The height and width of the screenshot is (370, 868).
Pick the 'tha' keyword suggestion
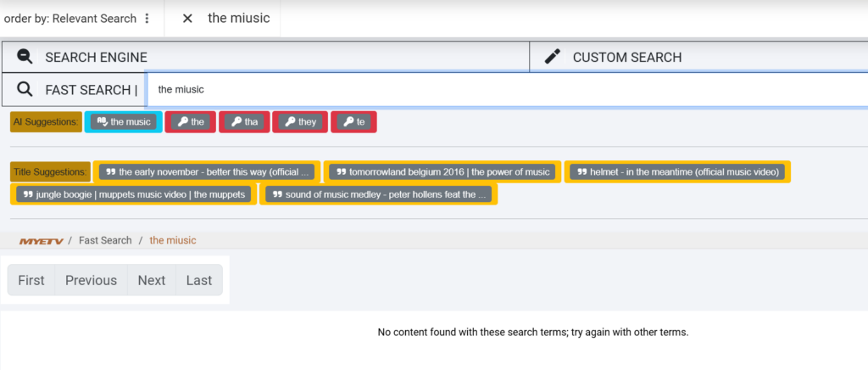click(244, 121)
